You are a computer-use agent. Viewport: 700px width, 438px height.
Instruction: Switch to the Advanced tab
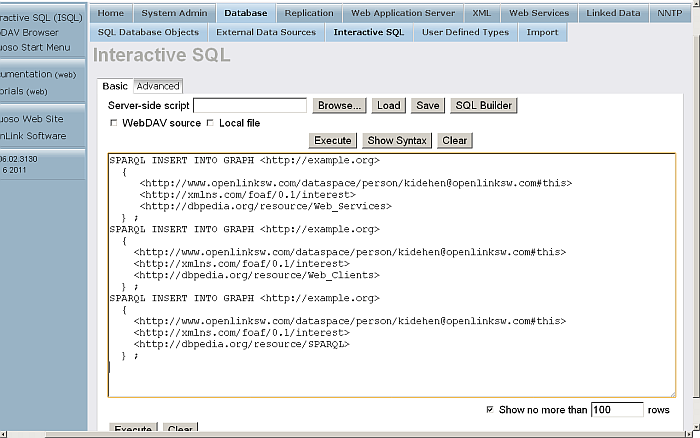coord(158,86)
